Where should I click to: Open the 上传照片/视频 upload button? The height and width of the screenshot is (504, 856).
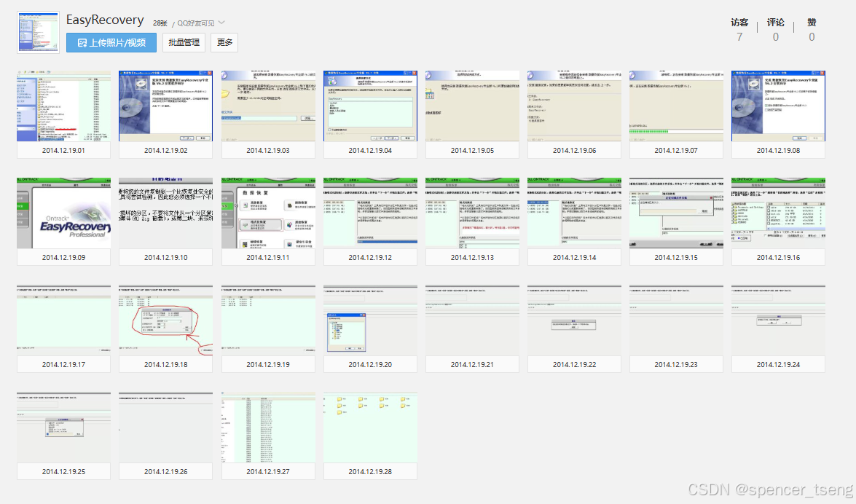pyautogui.click(x=110, y=44)
